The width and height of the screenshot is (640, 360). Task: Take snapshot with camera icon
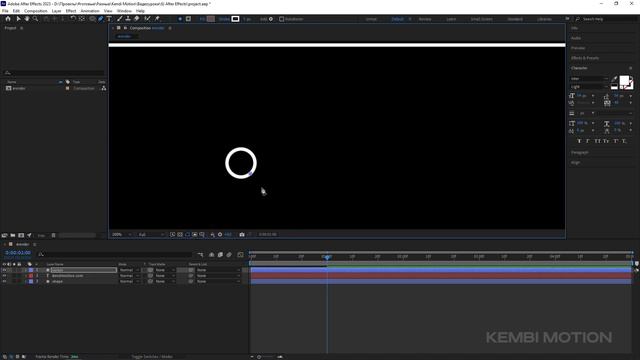pyautogui.click(x=242, y=235)
